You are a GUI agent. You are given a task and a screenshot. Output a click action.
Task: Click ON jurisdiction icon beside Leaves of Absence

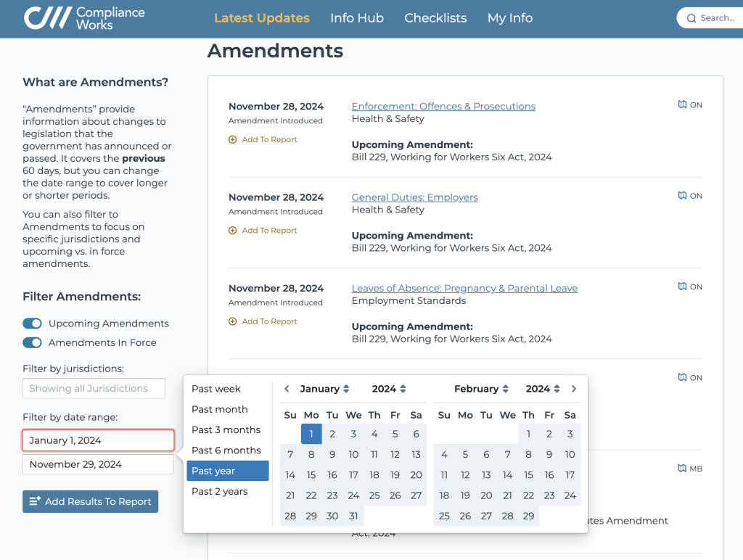point(682,287)
